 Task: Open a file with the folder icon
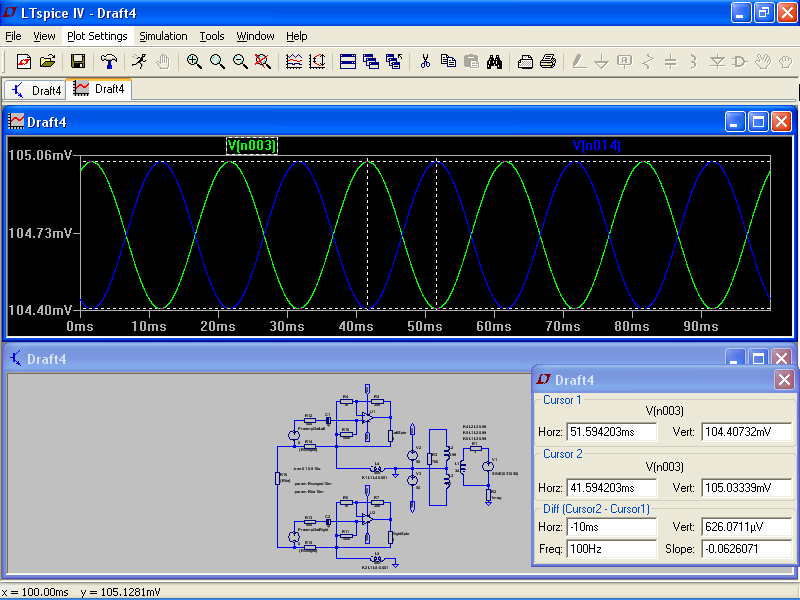coord(47,62)
